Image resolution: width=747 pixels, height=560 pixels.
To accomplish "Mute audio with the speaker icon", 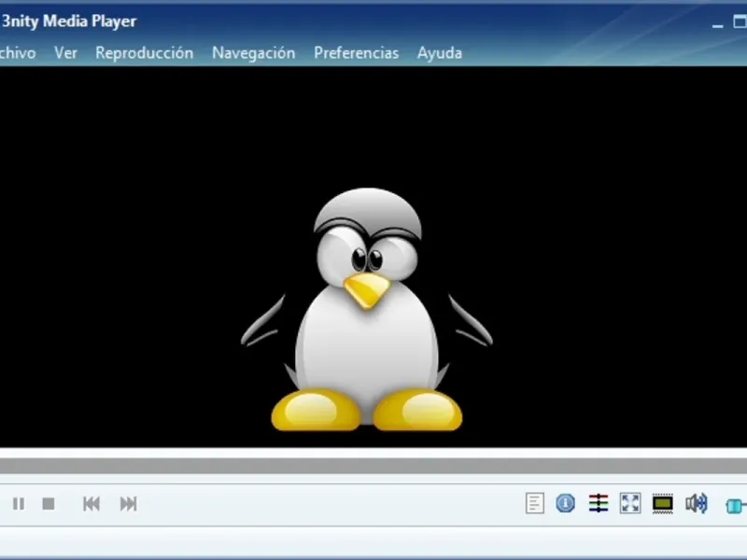I will (697, 503).
